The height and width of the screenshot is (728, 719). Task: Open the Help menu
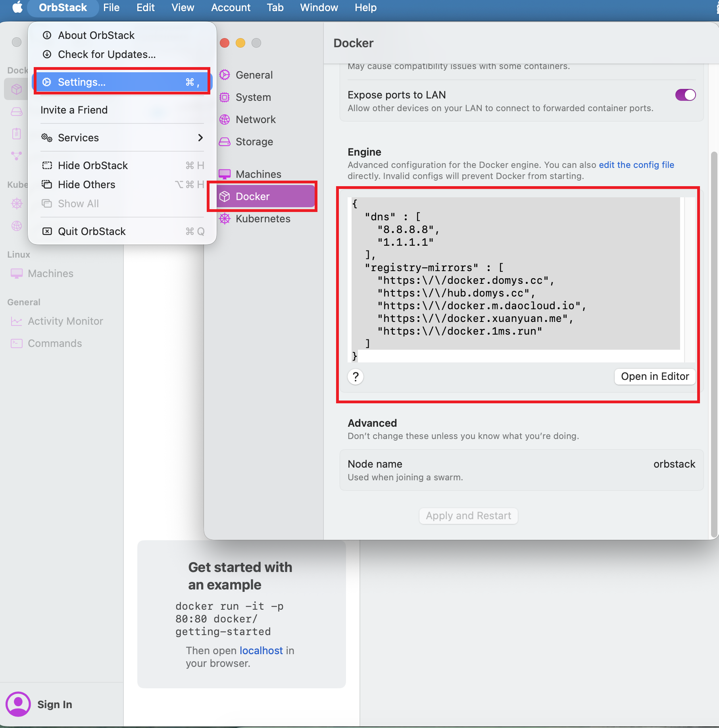[365, 8]
